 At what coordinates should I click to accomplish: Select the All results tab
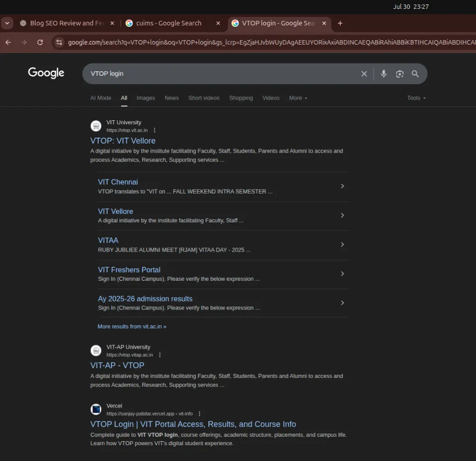tap(124, 98)
